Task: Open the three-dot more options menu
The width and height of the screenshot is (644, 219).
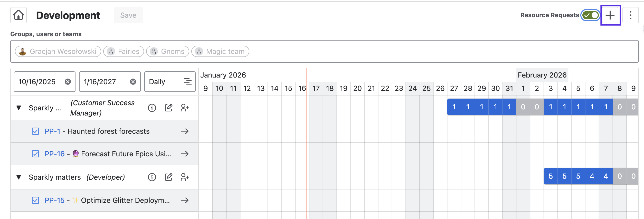Action: tap(630, 15)
